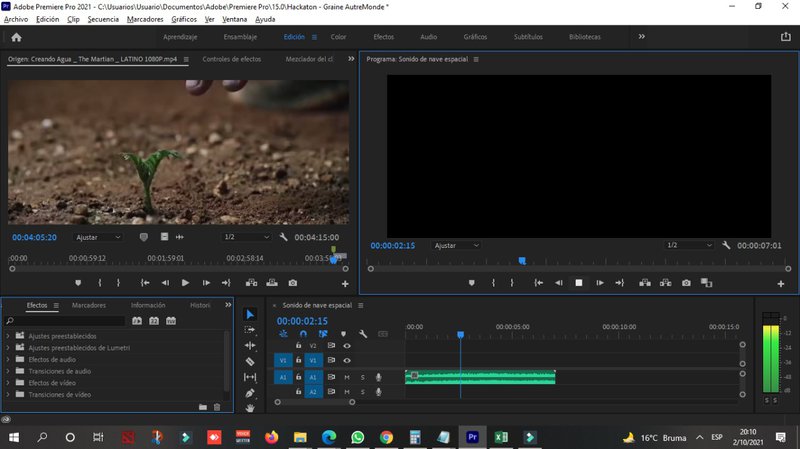Click Program monitor playhead on scrub bar
The width and height of the screenshot is (800, 449).
[x=522, y=261]
